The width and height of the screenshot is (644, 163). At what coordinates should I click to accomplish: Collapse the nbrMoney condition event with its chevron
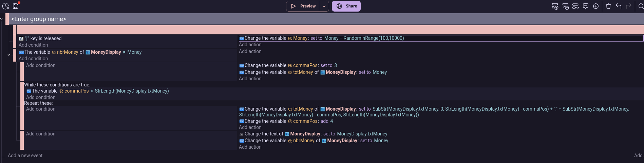click(x=9, y=55)
